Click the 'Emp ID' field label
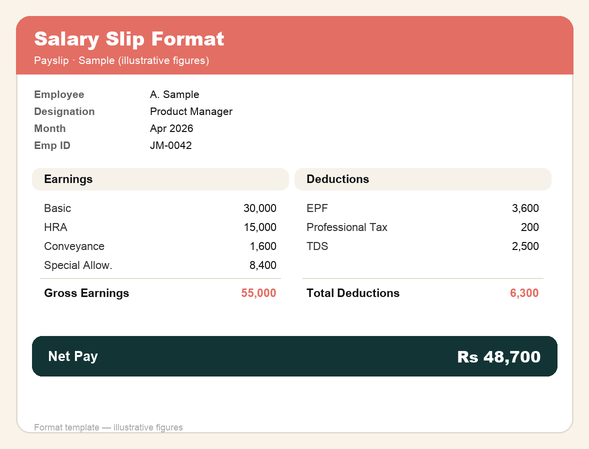 point(52,145)
